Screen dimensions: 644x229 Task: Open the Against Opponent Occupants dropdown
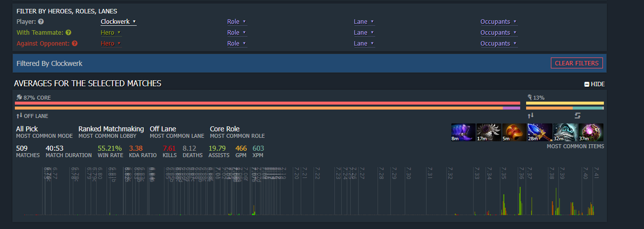[x=498, y=43]
